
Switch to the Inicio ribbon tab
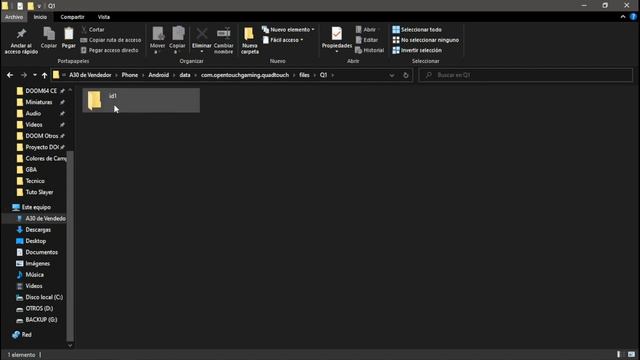pos(40,17)
